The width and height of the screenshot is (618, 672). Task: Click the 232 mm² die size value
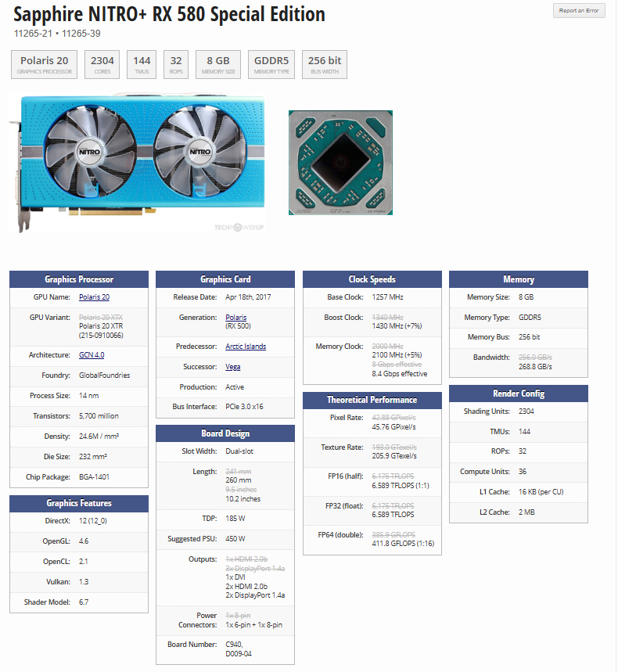point(92,457)
